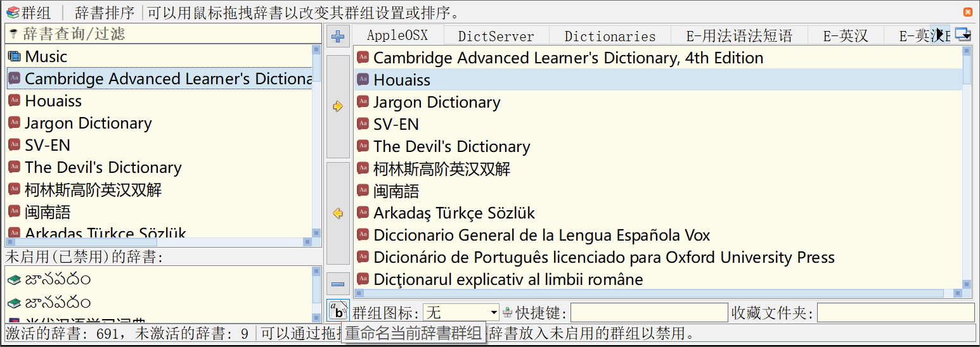The height and width of the screenshot is (347, 980).
Task: Click the shortcut key icon beside 快捷键
Action: 508,313
